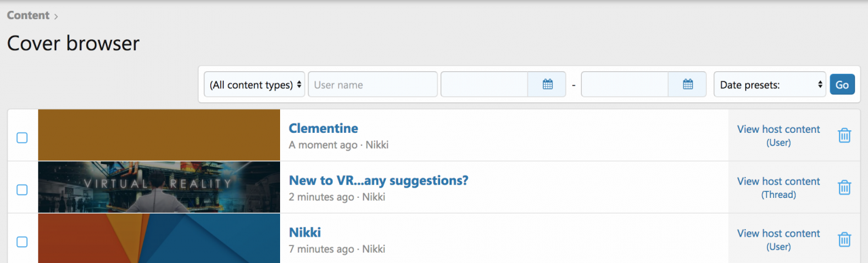Click trash icon for New to VR thread
Image resolution: width=868 pixels, height=263 pixels.
[x=844, y=188]
